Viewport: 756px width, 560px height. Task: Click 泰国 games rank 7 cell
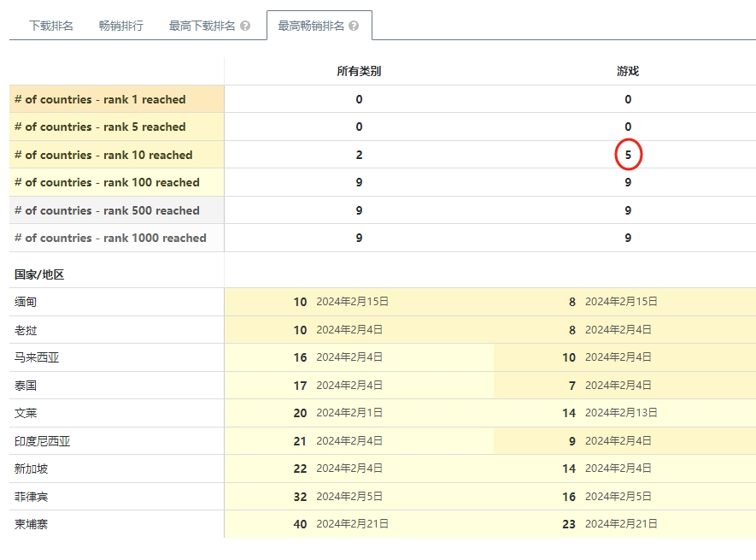624,386
